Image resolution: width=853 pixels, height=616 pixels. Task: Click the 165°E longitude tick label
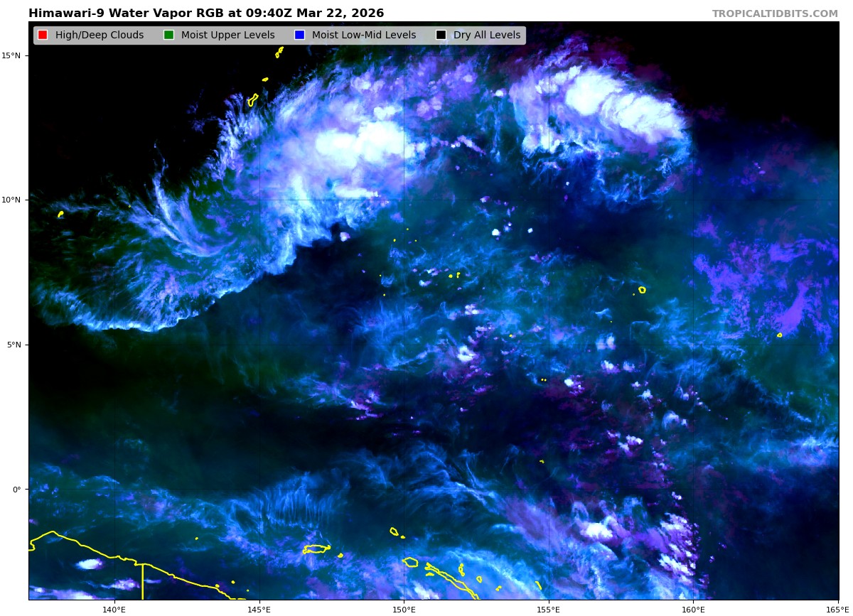[x=837, y=609]
